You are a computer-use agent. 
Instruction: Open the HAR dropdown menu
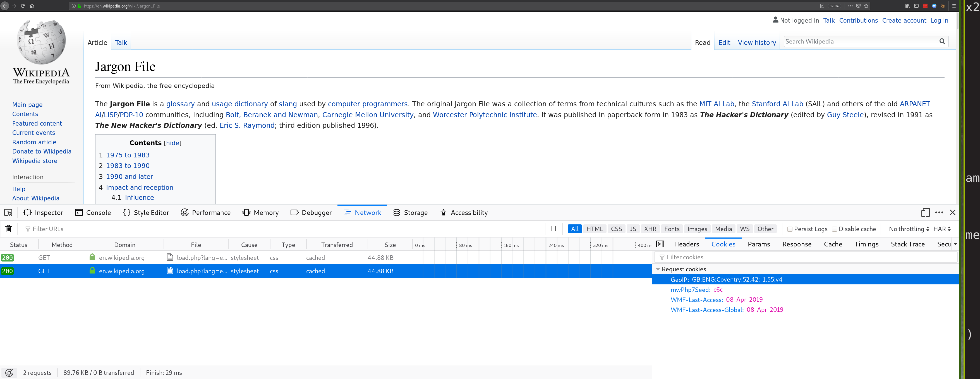pos(941,229)
